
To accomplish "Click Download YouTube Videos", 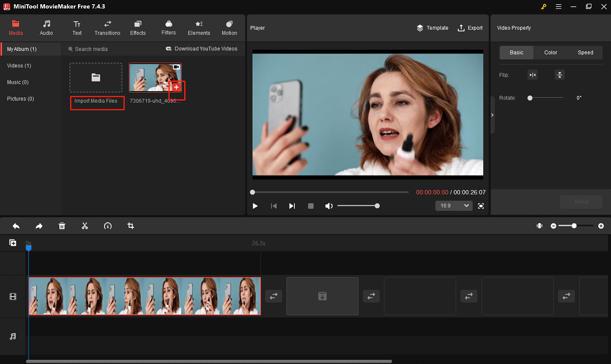I will tap(202, 49).
